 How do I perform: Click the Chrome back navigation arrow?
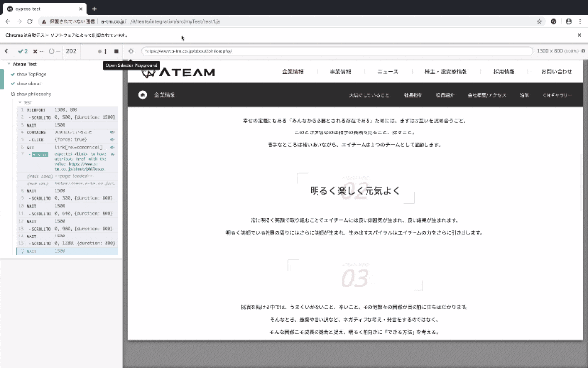click(8, 21)
